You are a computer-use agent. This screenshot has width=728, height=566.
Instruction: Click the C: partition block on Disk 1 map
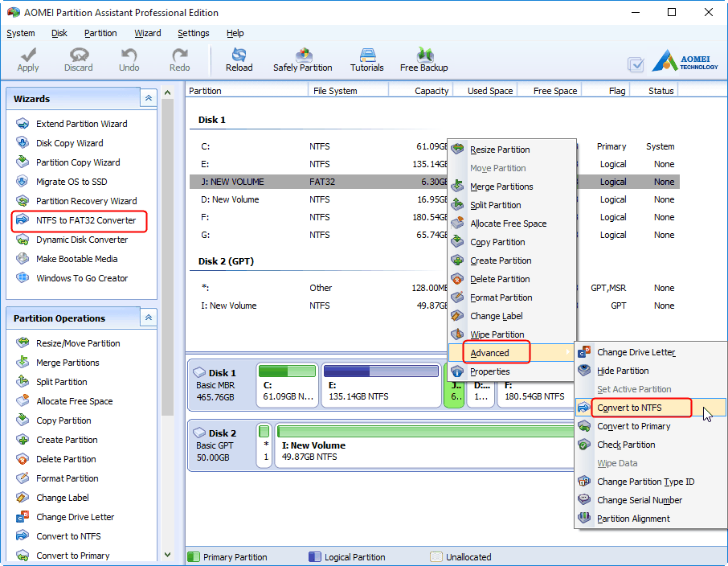pyautogui.click(x=288, y=385)
